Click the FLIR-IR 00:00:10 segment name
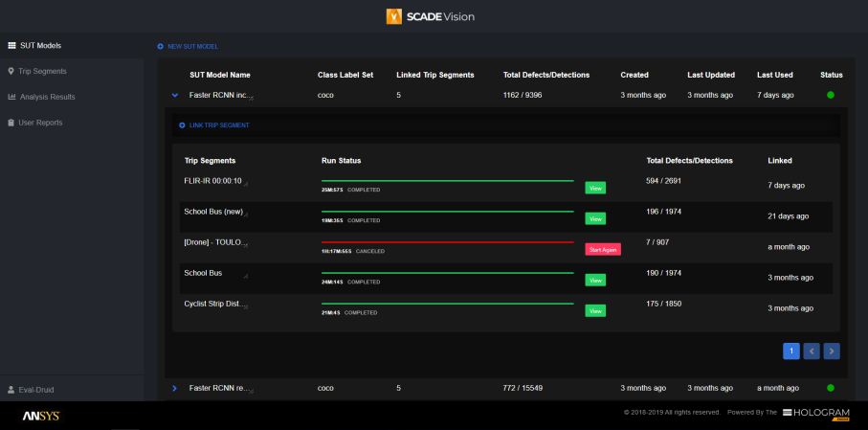 click(213, 181)
